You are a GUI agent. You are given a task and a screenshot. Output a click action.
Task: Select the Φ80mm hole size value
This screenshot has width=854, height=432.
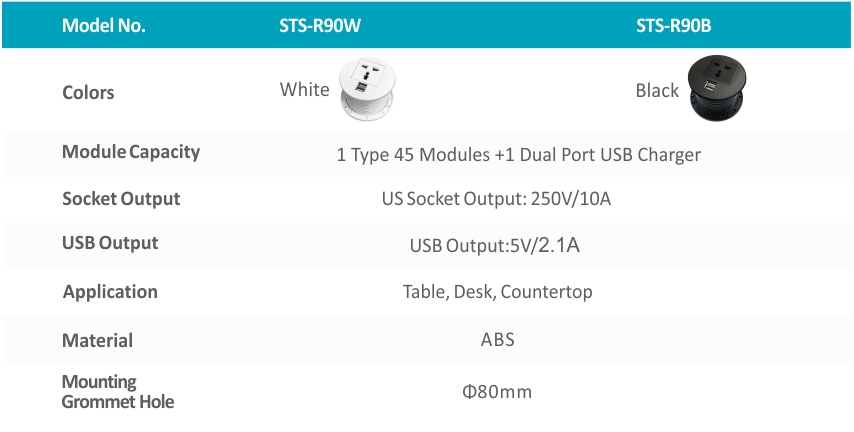(497, 392)
